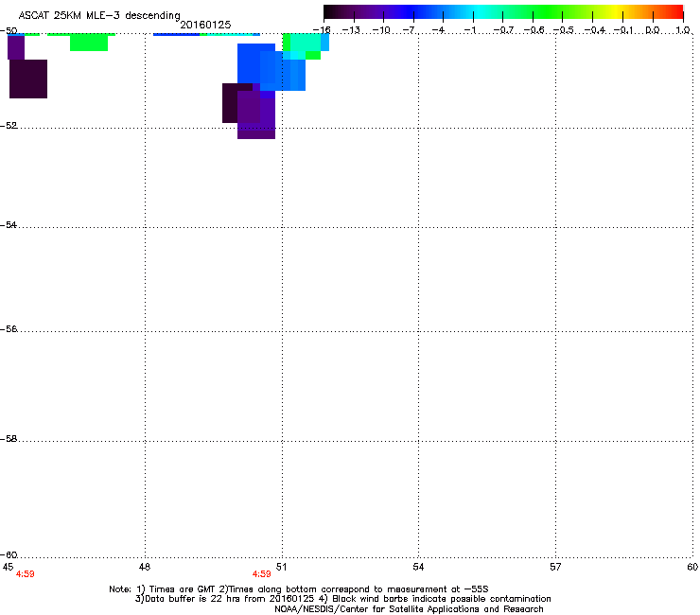Click the -56 latitude axis label
This screenshot has height=615, width=700.
click(x=9, y=328)
